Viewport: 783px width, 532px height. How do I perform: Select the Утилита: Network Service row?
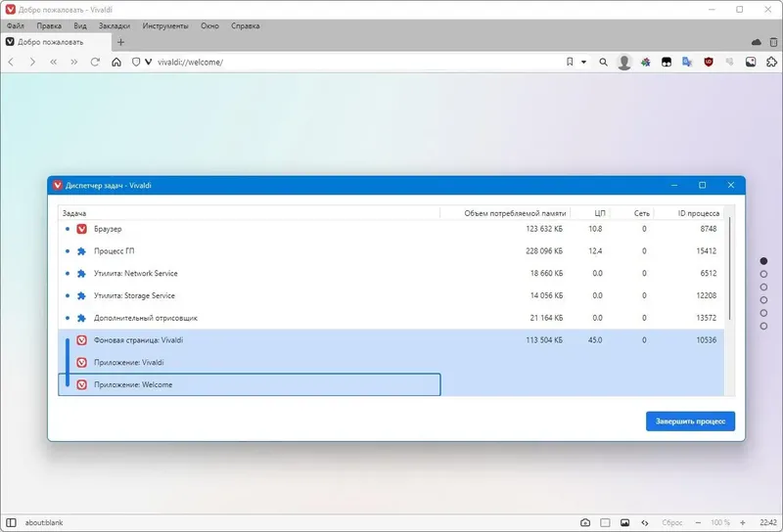click(391, 273)
